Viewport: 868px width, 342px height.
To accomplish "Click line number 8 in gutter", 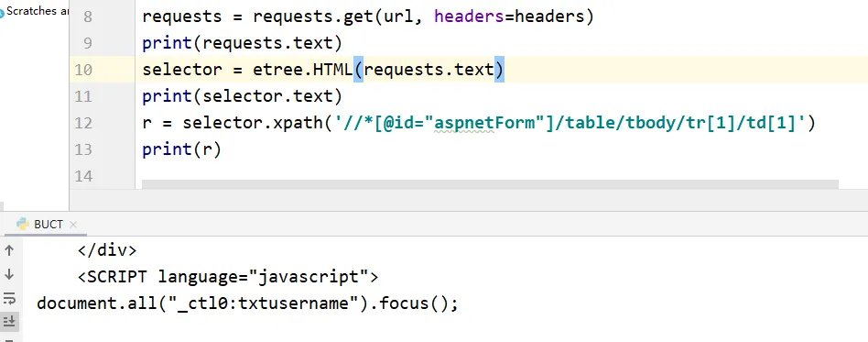I will [88, 17].
